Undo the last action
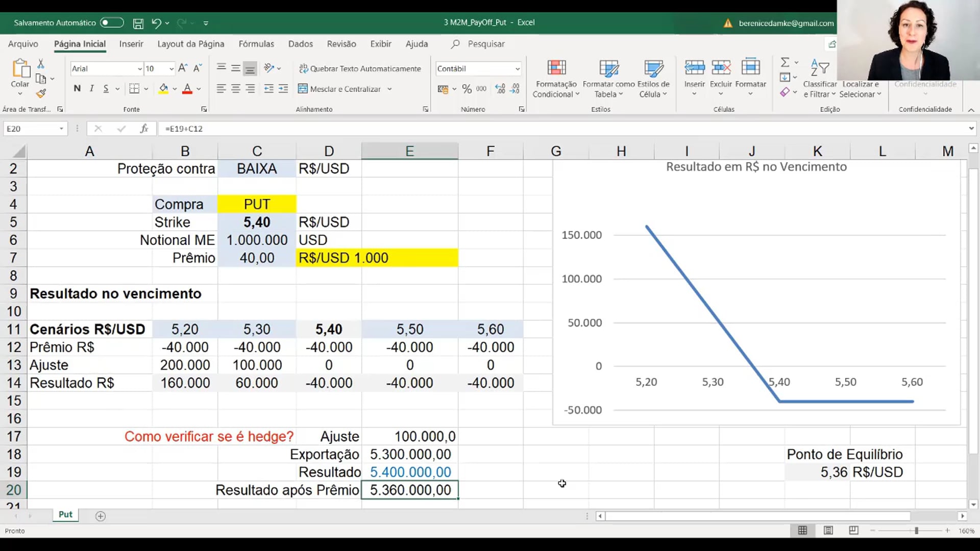Image resolution: width=980 pixels, height=551 pixels. click(x=156, y=23)
